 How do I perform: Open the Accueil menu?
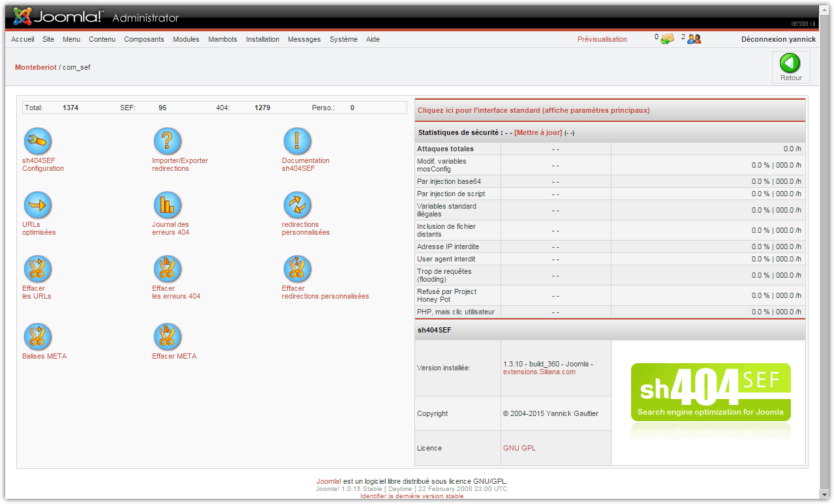tap(23, 39)
